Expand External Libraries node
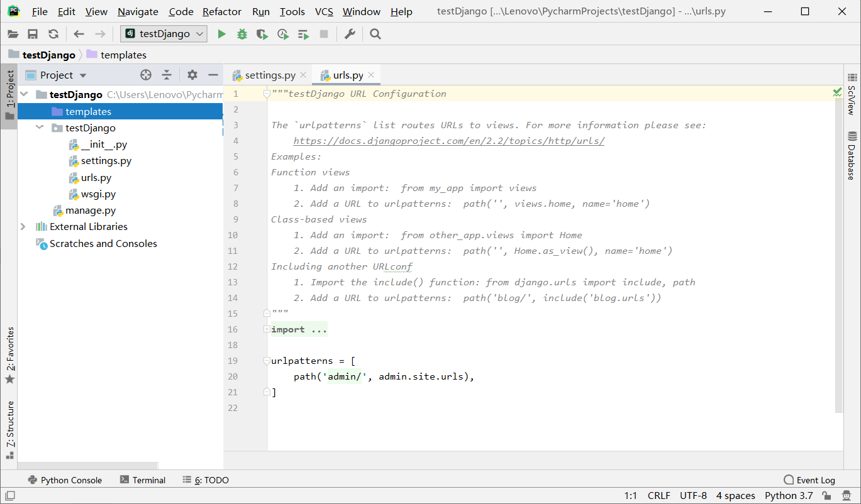Viewport: 861px width, 504px height. point(23,226)
